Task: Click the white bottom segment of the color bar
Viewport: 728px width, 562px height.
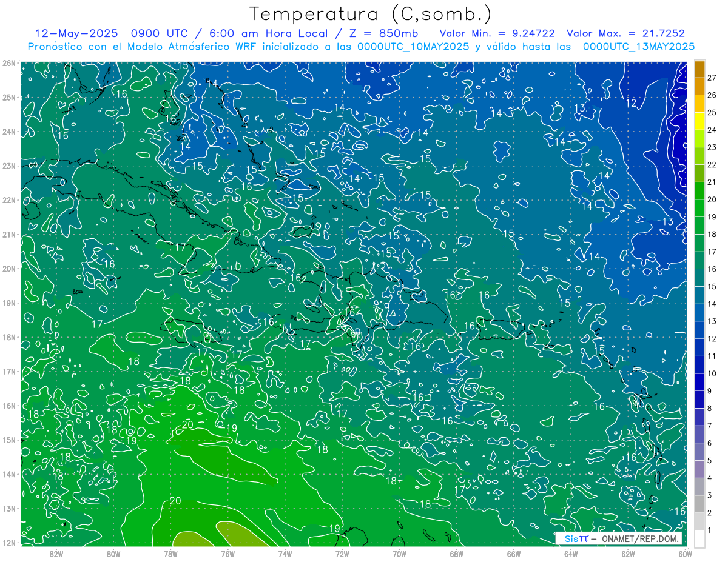Action: click(x=700, y=538)
